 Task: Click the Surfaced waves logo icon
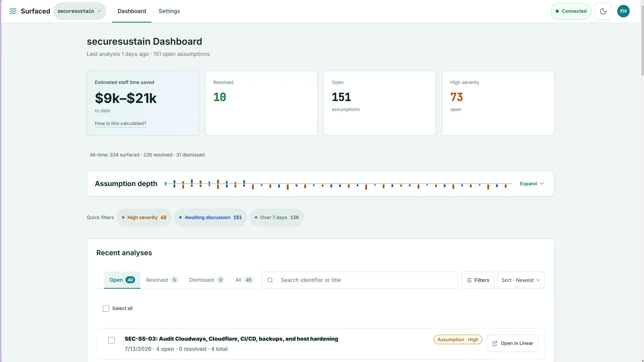(13, 11)
